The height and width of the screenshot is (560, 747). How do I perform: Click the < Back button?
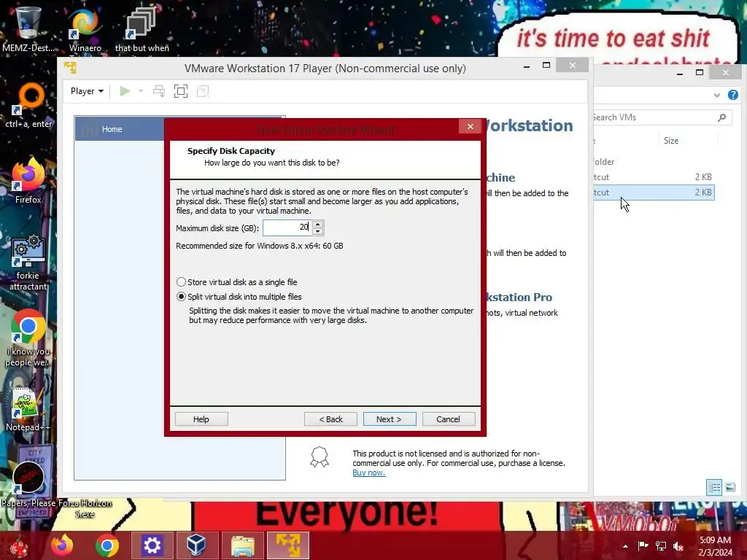pos(330,419)
